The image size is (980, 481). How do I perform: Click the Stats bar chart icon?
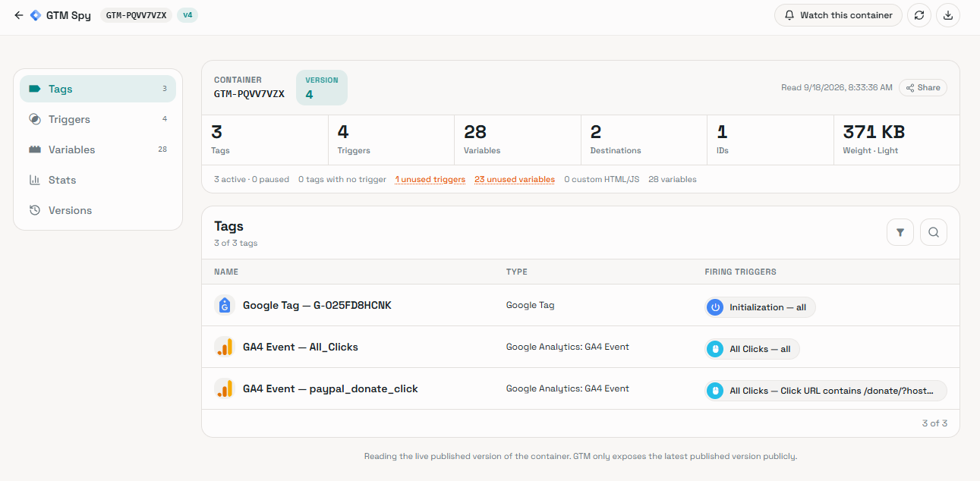tap(35, 180)
